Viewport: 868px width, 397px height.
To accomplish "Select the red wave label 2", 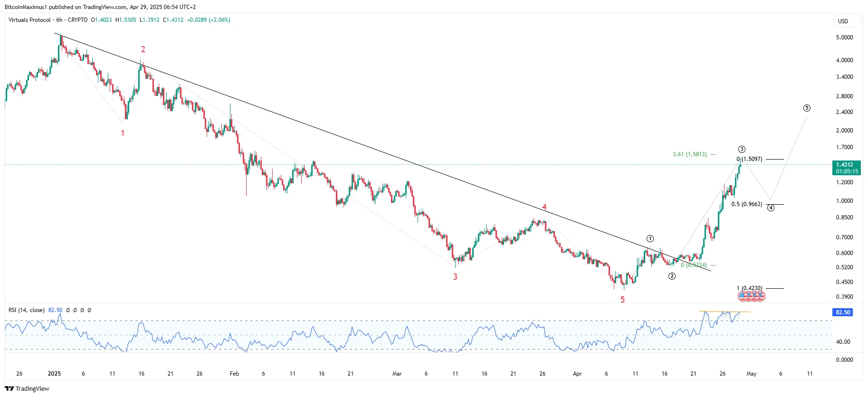I will point(143,49).
